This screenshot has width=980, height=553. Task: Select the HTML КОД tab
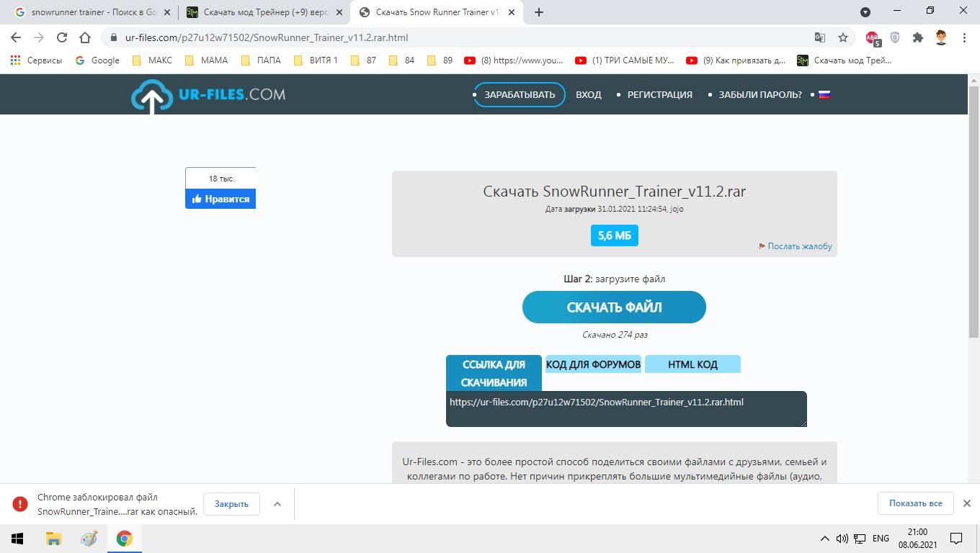(692, 364)
